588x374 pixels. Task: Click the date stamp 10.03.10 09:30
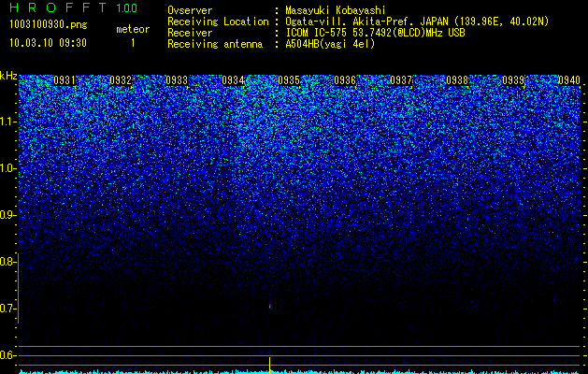(x=48, y=43)
